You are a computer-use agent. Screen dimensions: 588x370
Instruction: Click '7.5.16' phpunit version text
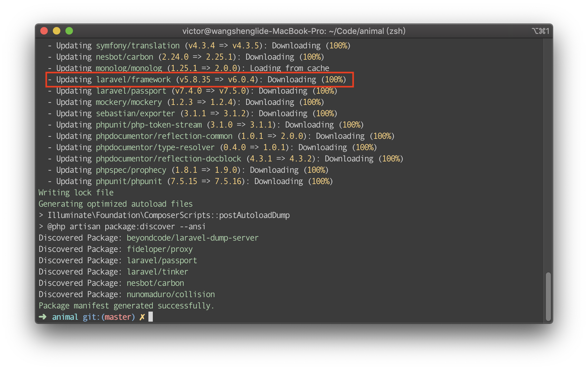coord(228,181)
